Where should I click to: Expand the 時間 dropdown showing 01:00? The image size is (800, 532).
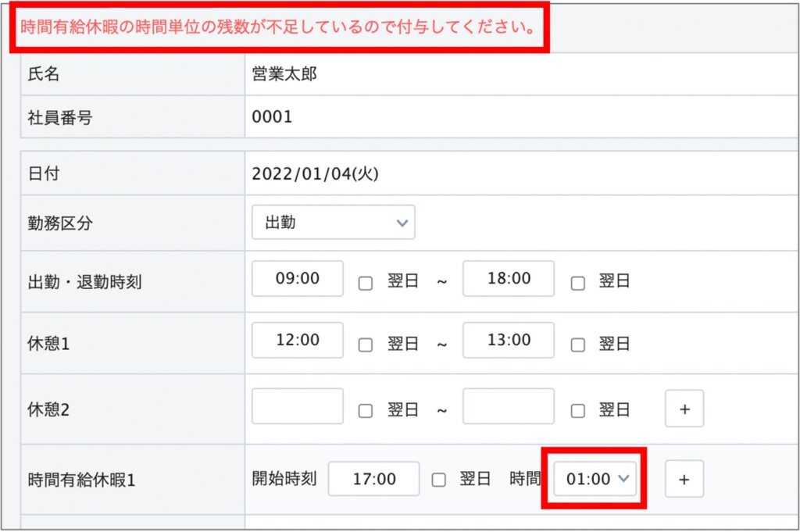(x=596, y=480)
